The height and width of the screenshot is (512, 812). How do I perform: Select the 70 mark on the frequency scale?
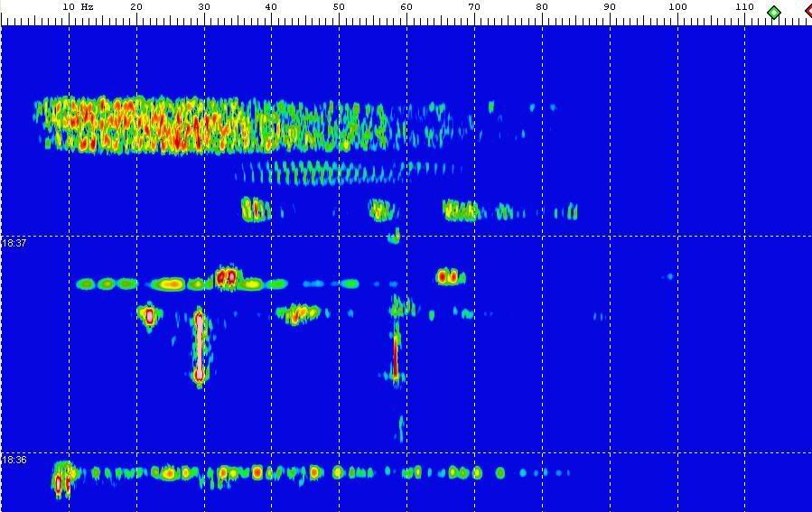tap(474, 7)
